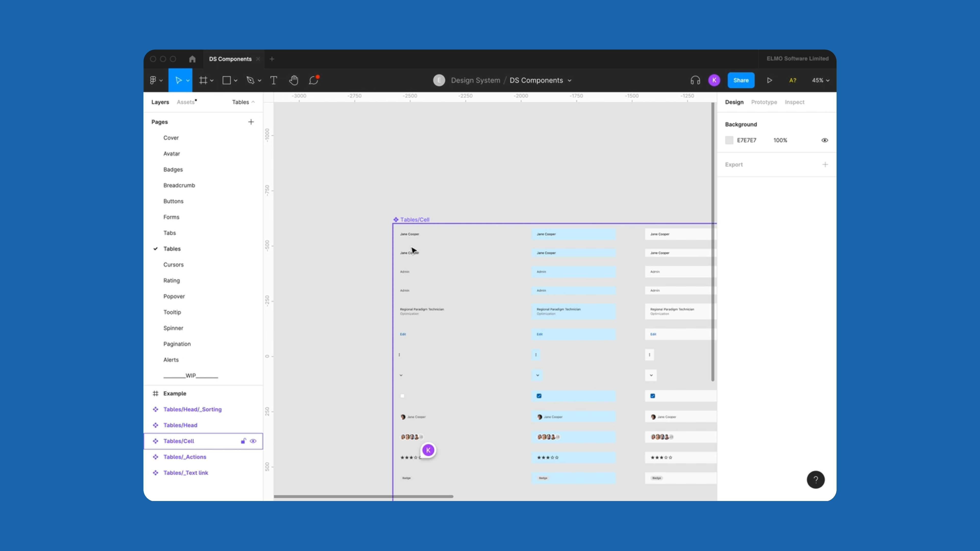Open the help question mark button
The height and width of the screenshot is (551, 980).
(x=815, y=480)
